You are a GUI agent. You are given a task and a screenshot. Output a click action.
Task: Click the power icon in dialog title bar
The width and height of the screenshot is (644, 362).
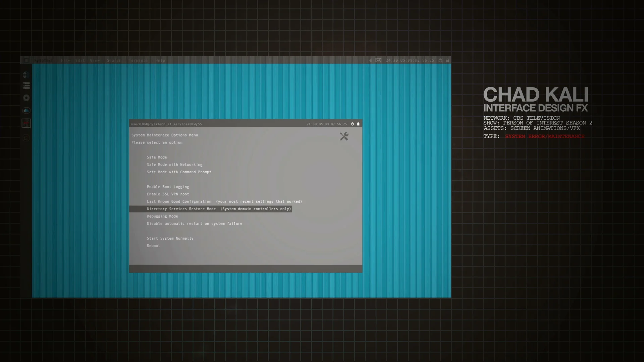(352, 124)
